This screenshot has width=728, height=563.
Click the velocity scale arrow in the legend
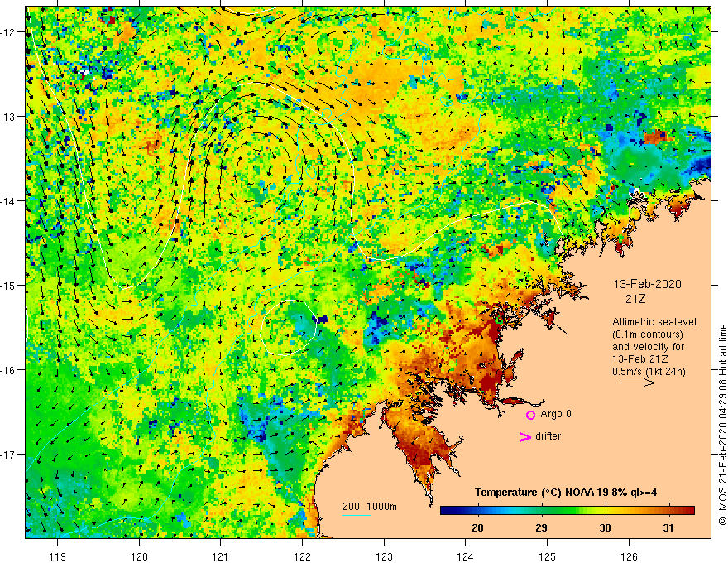[638, 383]
